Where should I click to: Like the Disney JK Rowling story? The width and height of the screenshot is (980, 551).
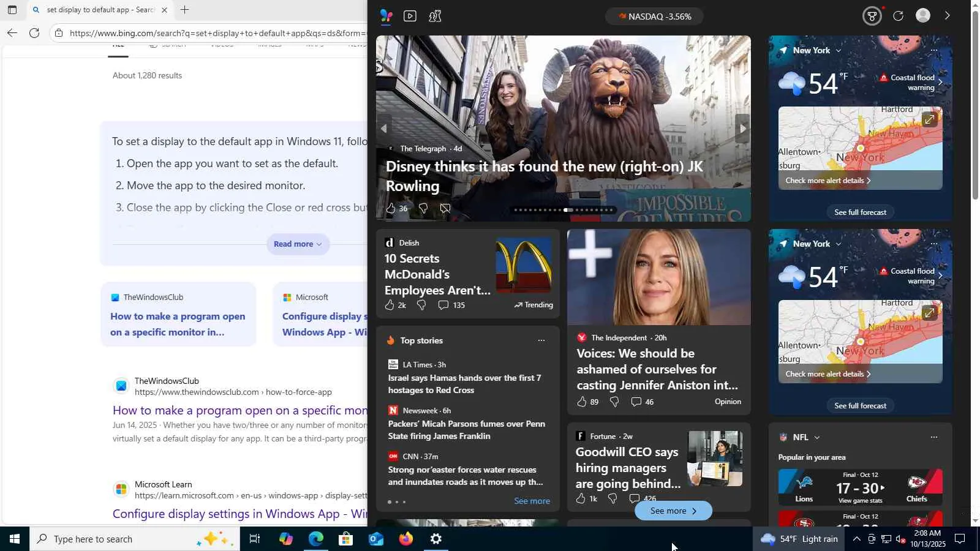391,208
